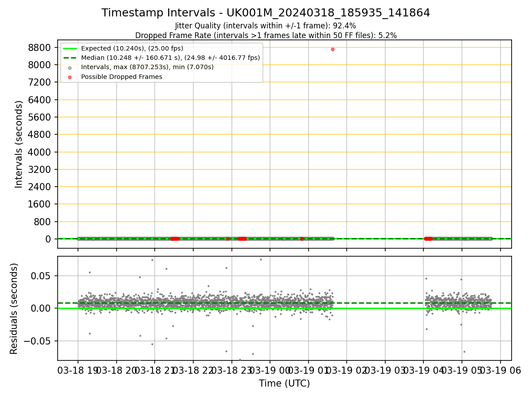Click the x-axis tick label '03-19 05'

[462, 371]
